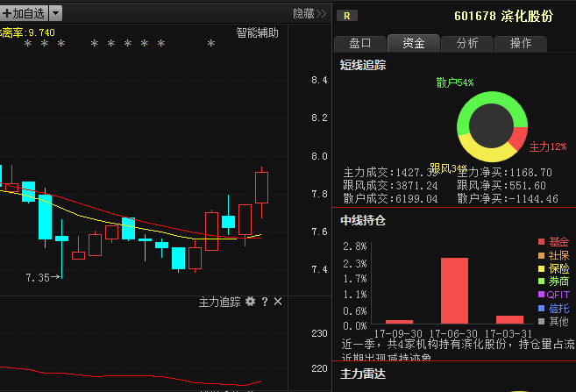Select the 17-06-30 holdings bar
The height and width of the screenshot is (392, 576).
[x=454, y=290]
